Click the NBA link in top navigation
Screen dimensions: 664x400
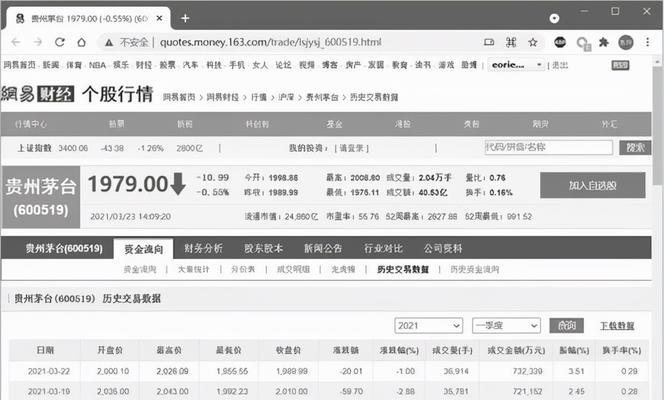(97, 65)
